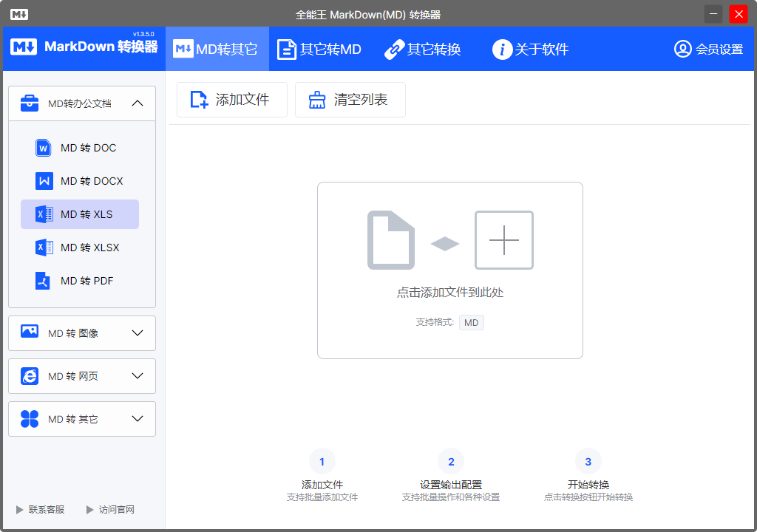Click the gray file icon in the drop area
This screenshot has width=757, height=532.
click(x=391, y=240)
